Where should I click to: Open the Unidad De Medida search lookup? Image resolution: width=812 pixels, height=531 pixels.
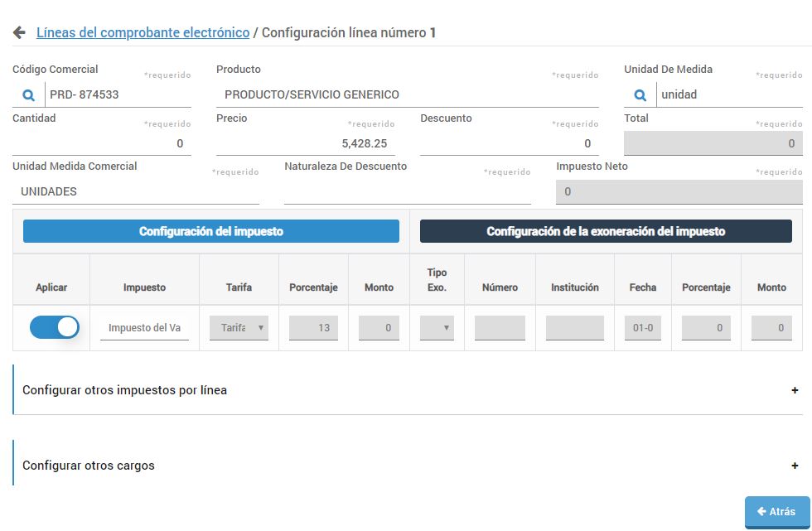(x=638, y=94)
